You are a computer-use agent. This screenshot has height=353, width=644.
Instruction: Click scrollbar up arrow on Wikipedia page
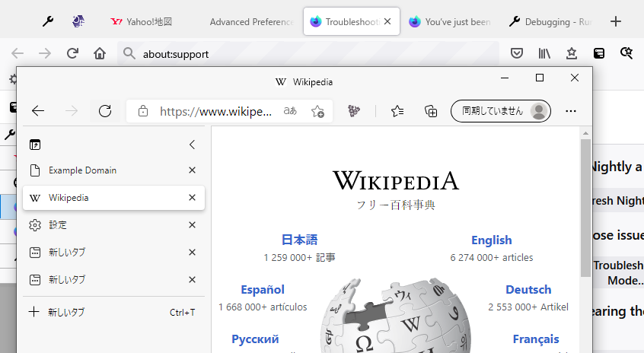585,133
